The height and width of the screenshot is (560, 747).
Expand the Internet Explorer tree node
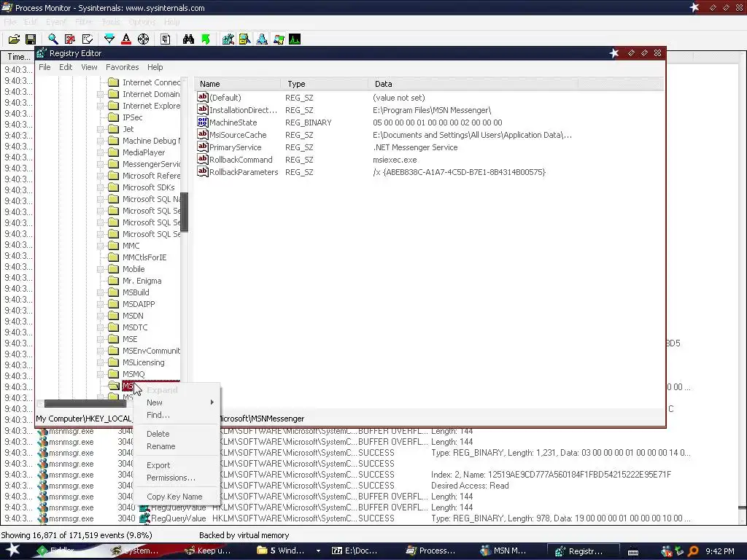pyautogui.click(x=101, y=106)
